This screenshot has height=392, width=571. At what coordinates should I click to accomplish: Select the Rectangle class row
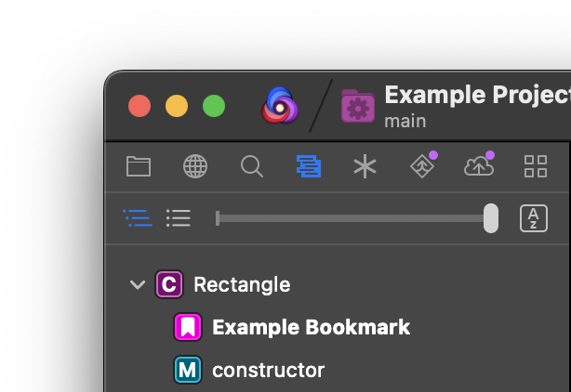pyautogui.click(x=337, y=284)
